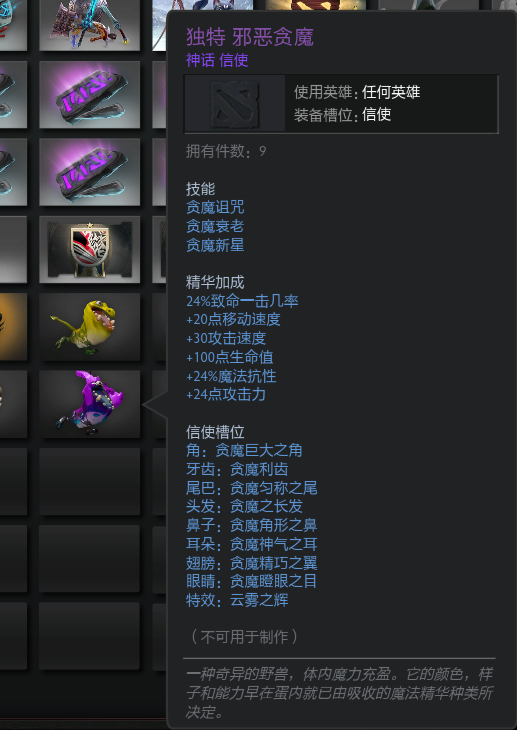Image resolution: width=517 pixels, height=730 pixels.
Task: Select the 24%致命一击几率 bonus line
Action: (242, 301)
